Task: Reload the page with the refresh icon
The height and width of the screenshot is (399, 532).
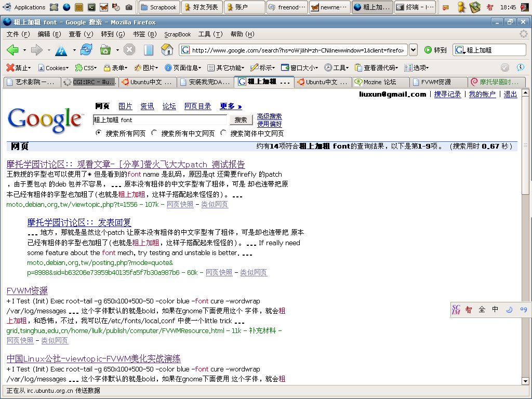Action: 86,50
